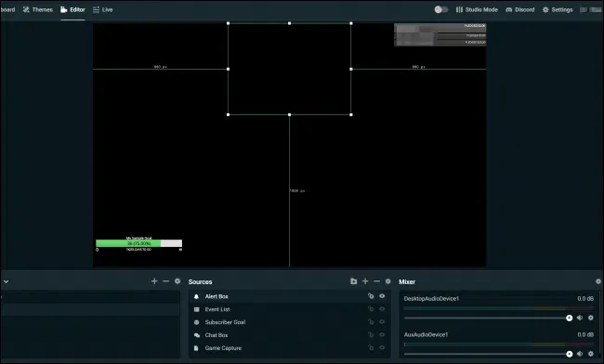Screen dimensions: 604x364
Task: Open the Themes tab
Action: [x=38, y=9]
